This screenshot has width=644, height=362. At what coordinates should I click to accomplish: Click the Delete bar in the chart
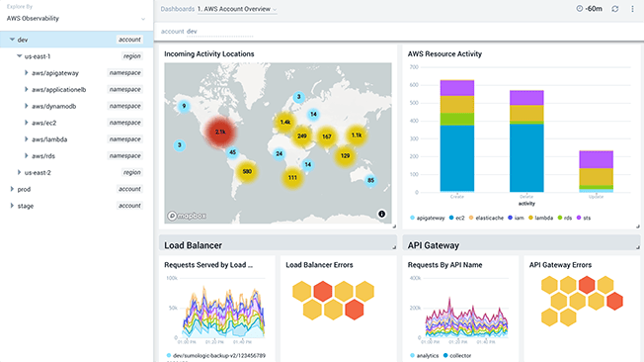[x=526, y=141]
